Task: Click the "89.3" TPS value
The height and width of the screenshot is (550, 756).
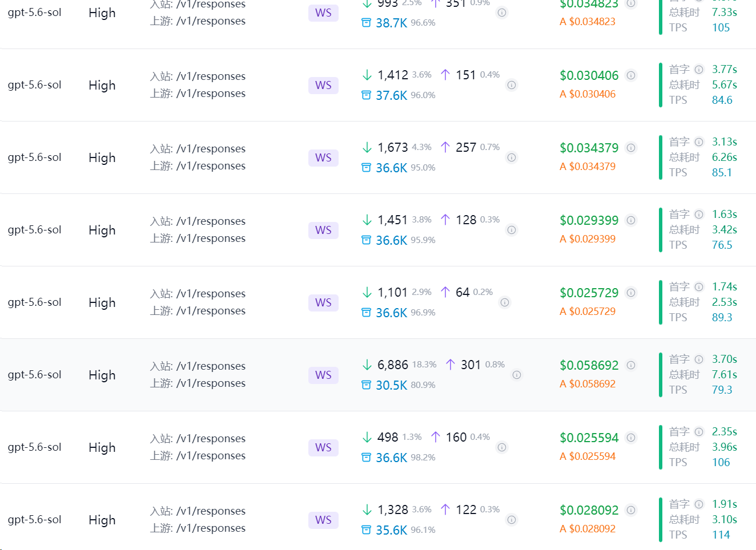Action: click(722, 318)
